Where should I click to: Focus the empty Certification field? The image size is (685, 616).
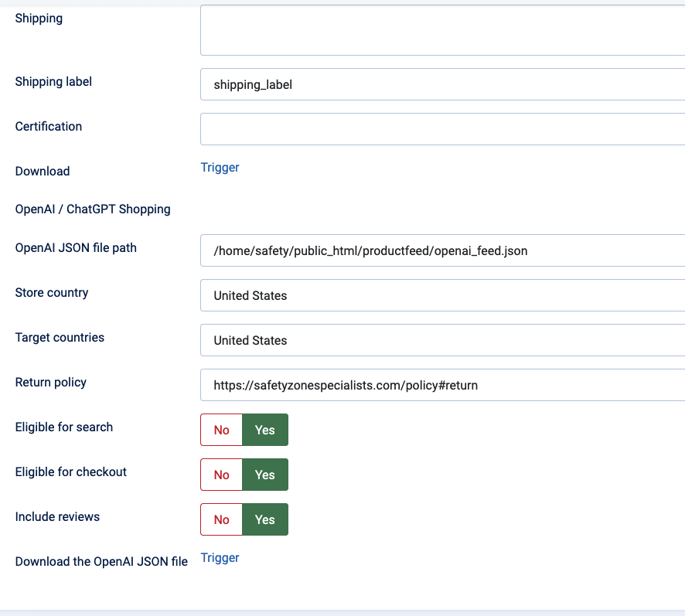tap(442, 129)
